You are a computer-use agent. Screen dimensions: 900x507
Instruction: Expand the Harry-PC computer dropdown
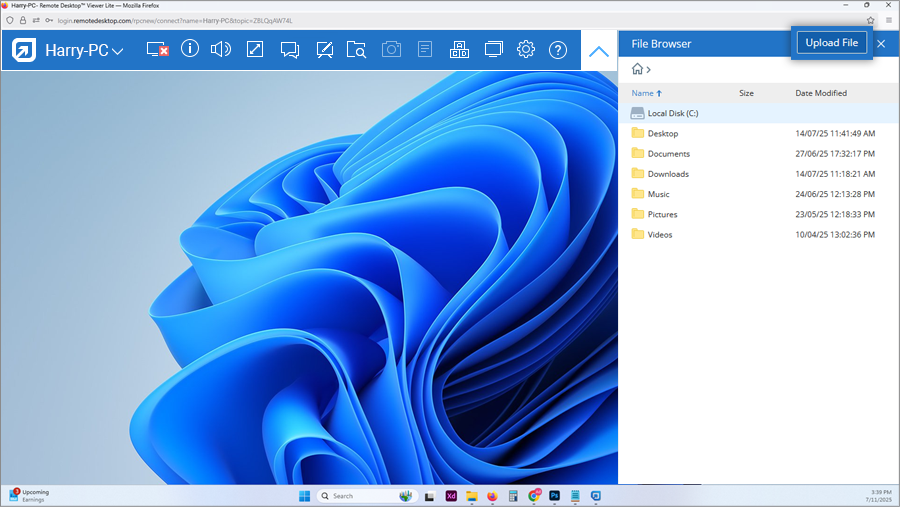(x=118, y=51)
